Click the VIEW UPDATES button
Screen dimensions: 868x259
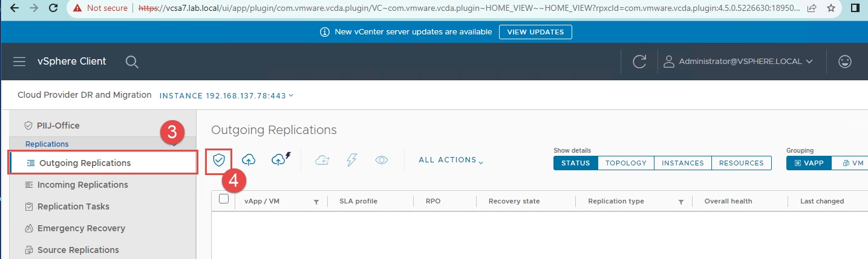coord(535,32)
